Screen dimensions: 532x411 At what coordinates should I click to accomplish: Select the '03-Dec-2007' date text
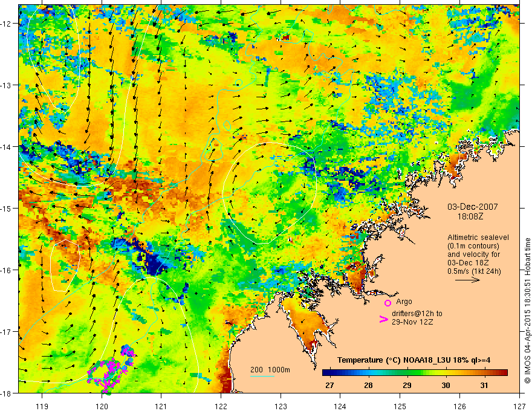(473, 207)
